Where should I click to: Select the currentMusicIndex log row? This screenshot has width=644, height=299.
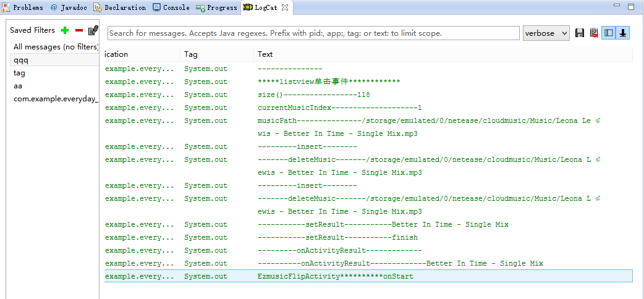click(x=368, y=107)
